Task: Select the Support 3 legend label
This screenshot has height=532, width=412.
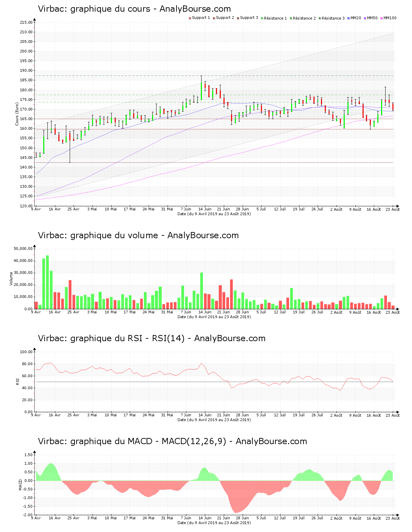Action: [x=249, y=18]
